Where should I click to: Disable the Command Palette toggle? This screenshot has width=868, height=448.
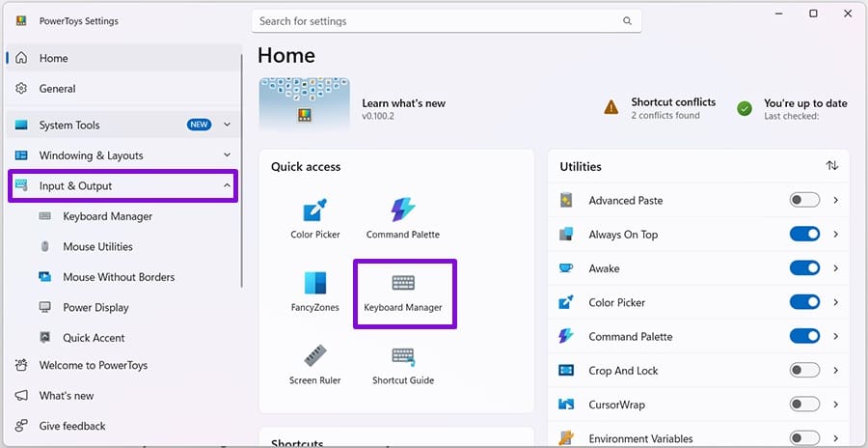(804, 336)
